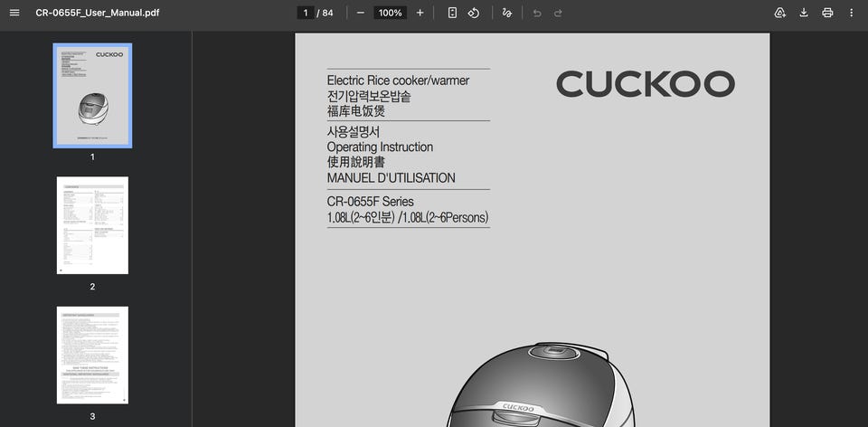Click the '1.08L(2~6Persons)' capacity text
The height and width of the screenshot is (427, 868).
pos(443,218)
